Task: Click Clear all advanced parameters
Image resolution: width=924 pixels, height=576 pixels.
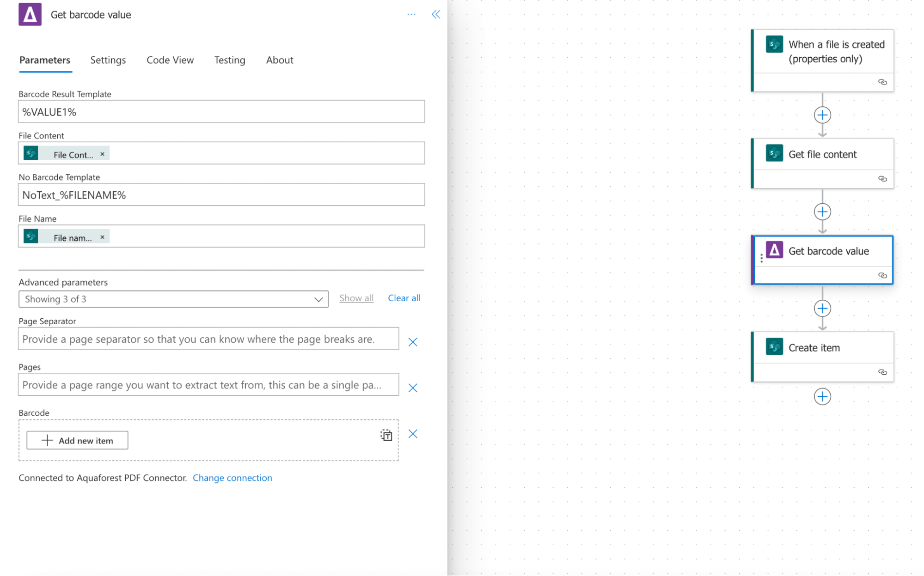Action: (x=404, y=298)
